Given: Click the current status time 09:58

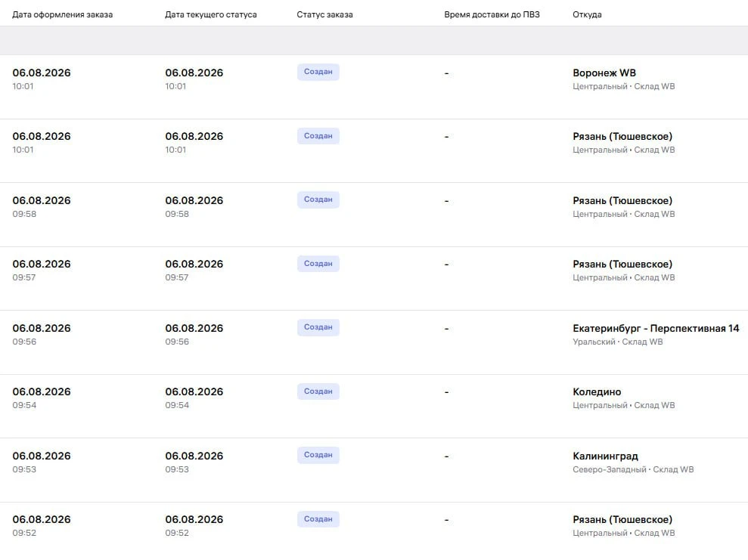Looking at the screenshot, I should point(177,214).
